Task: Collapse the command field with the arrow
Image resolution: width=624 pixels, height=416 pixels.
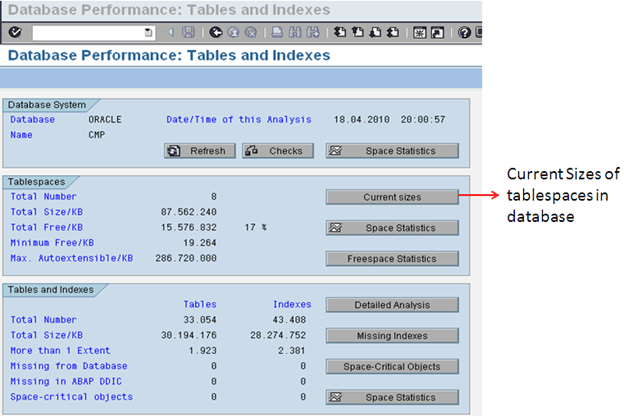Action: (x=171, y=32)
